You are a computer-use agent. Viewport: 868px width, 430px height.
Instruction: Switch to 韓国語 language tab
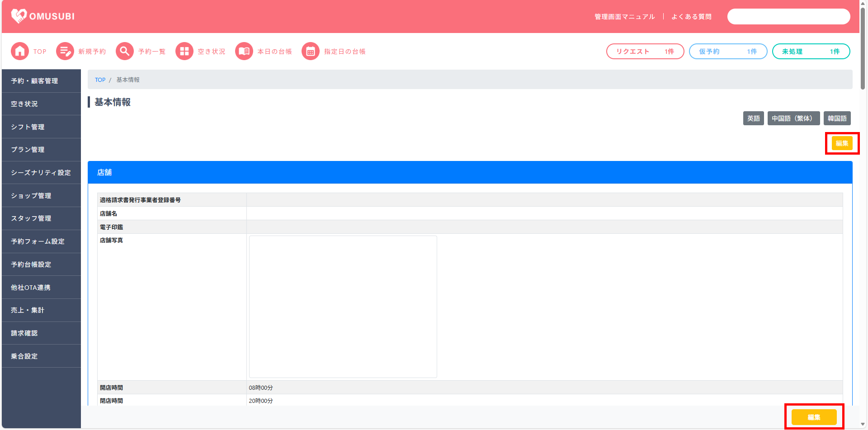837,118
